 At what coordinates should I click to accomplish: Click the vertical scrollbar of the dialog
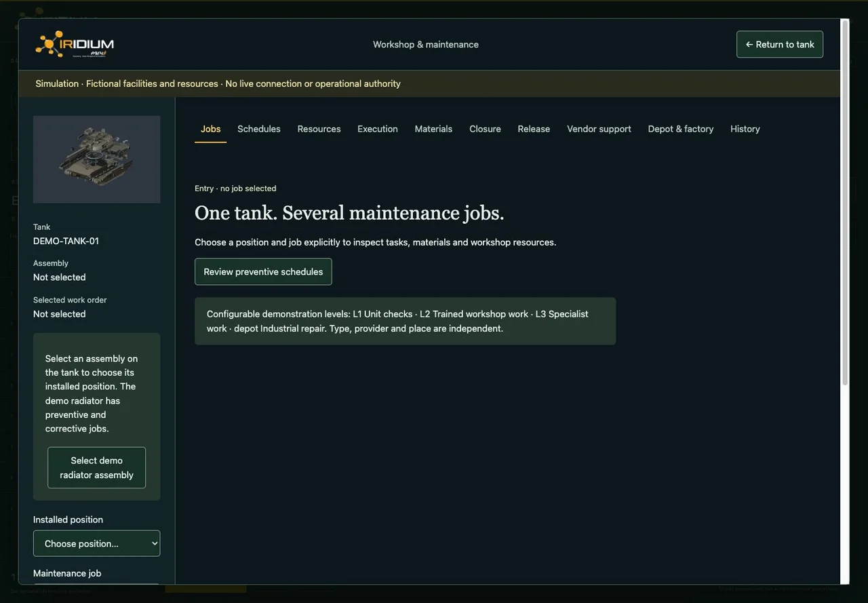[x=844, y=203]
